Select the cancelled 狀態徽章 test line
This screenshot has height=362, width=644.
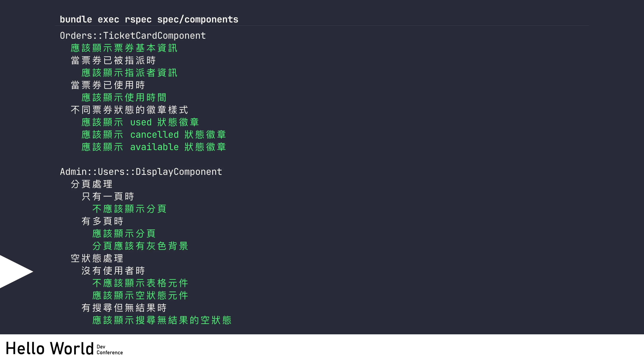click(153, 135)
